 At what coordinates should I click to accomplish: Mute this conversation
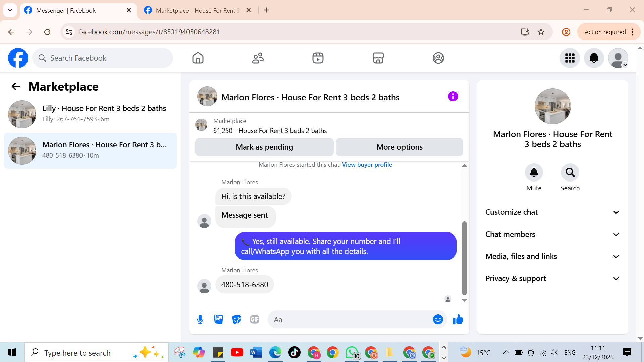click(534, 172)
